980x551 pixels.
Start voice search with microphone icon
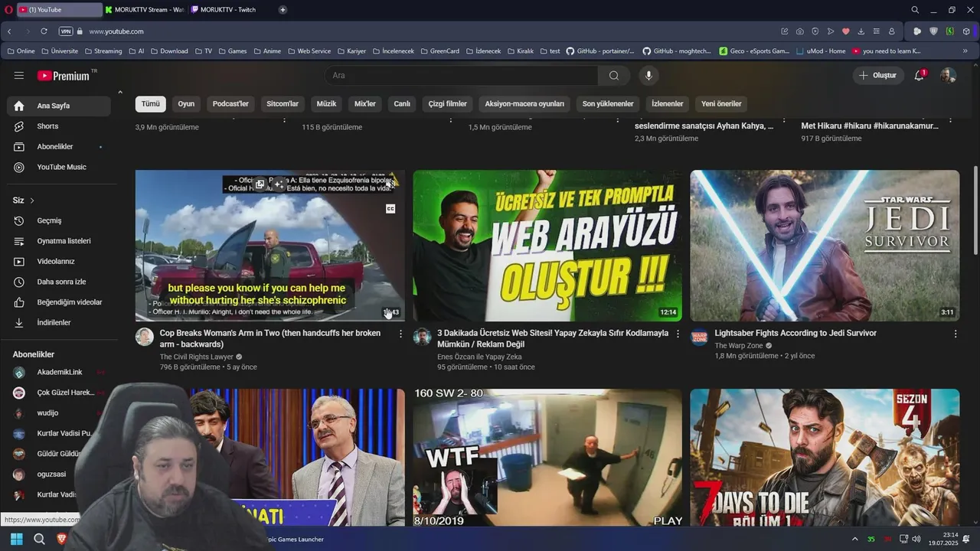click(648, 76)
